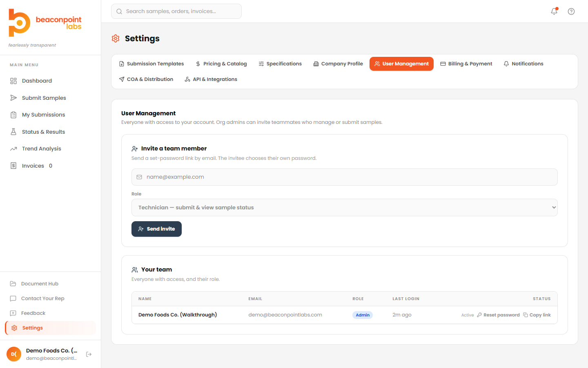Image resolution: width=588 pixels, height=368 pixels.
Task: Click the Trend Analysis chart icon
Action: 13,149
